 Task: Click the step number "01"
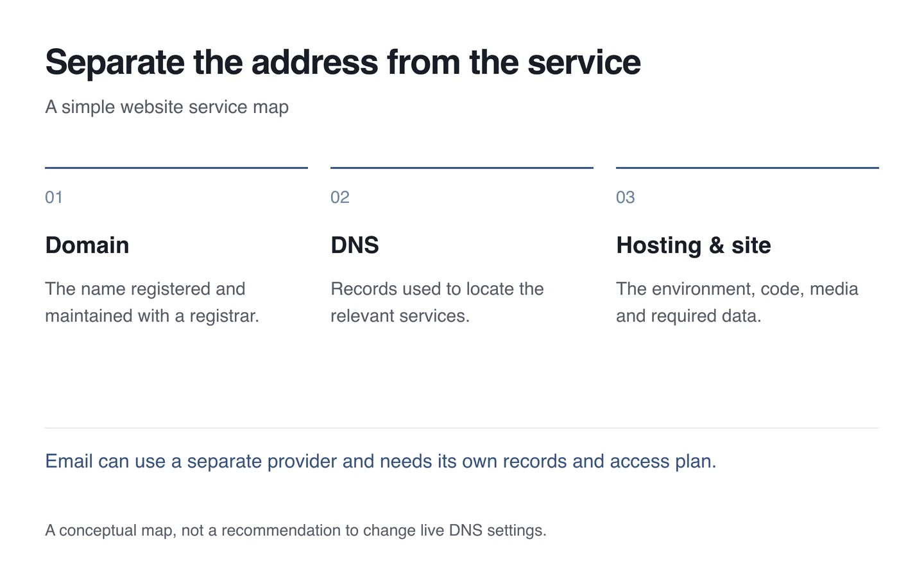(x=54, y=197)
